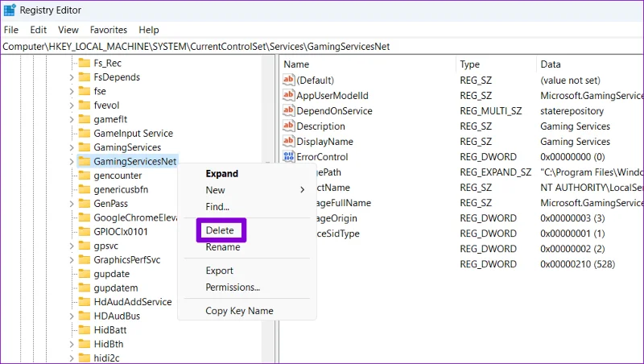The width and height of the screenshot is (644, 364).
Task: Expand the fse tree node
Action: [72, 91]
